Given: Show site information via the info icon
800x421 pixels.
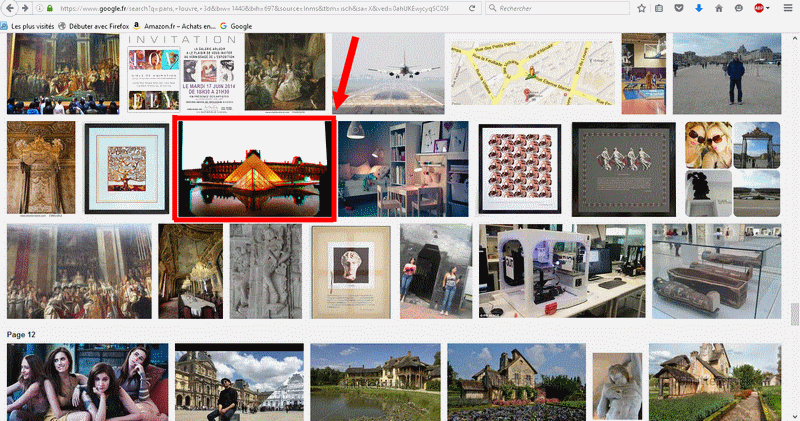Looking at the screenshot, I should point(40,8).
